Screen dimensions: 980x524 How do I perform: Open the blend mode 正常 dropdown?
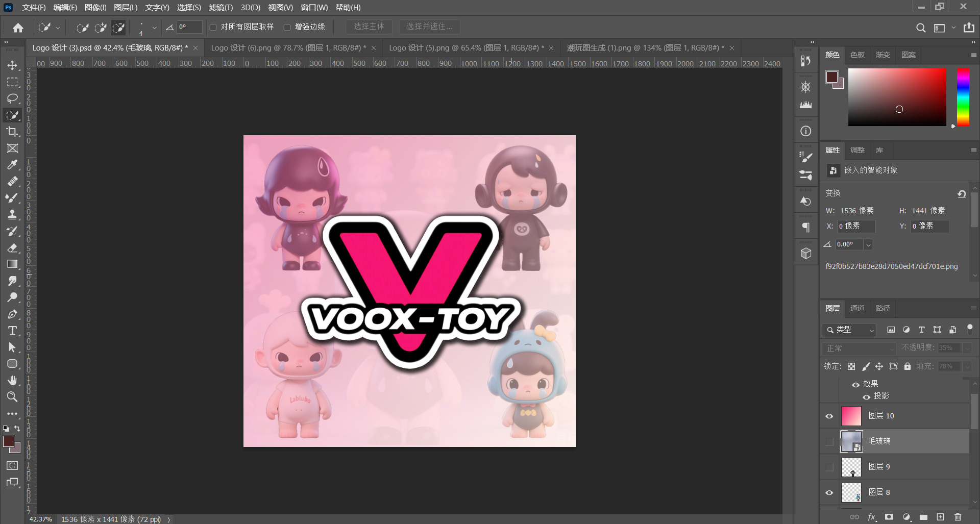pos(860,348)
